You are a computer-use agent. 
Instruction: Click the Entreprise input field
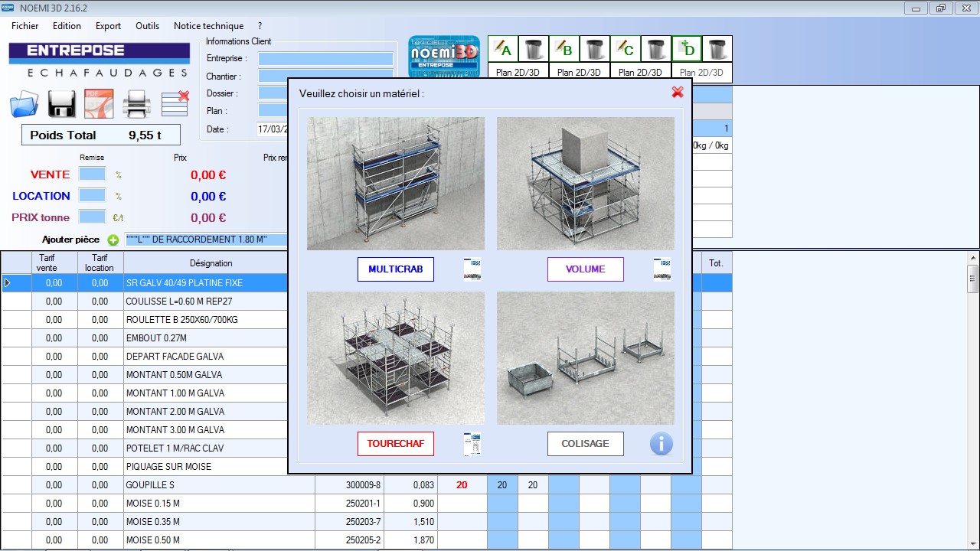pyautogui.click(x=325, y=59)
